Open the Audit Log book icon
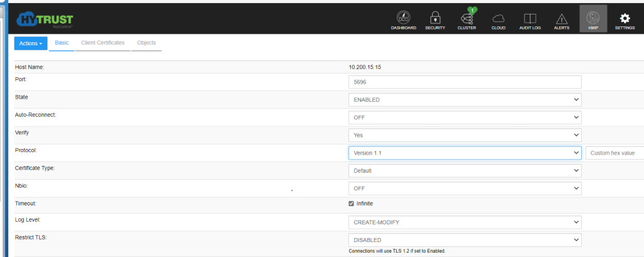The height and width of the screenshot is (257, 644). pos(530,19)
